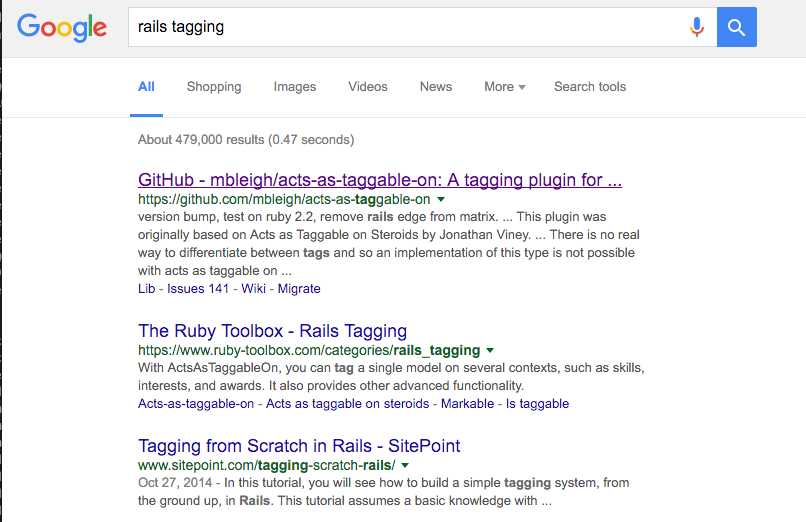Open the Migrate sitelink
The height and width of the screenshot is (522, 806).
299,289
